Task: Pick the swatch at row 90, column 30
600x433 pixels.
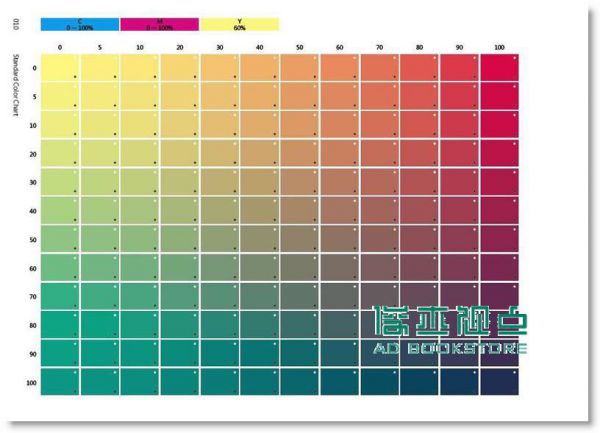Action: [x=220, y=353]
